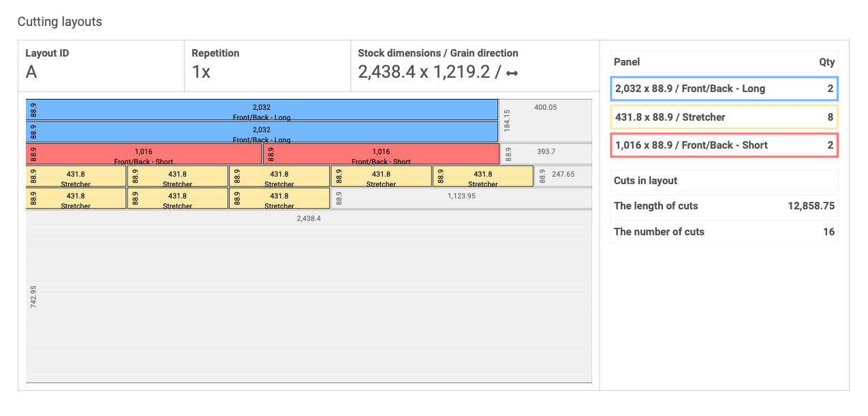Click the stock dimensions 2,438.4 x 1,219.2 value

coord(425,72)
